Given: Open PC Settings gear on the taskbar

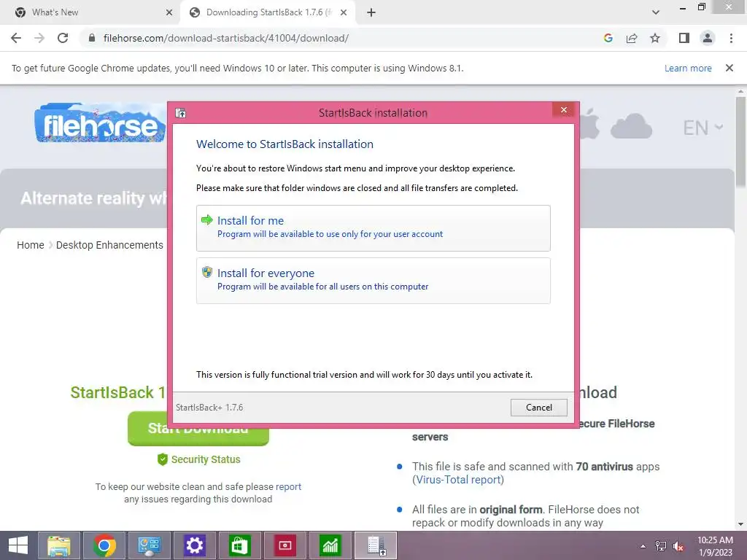Looking at the screenshot, I should (x=194, y=545).
